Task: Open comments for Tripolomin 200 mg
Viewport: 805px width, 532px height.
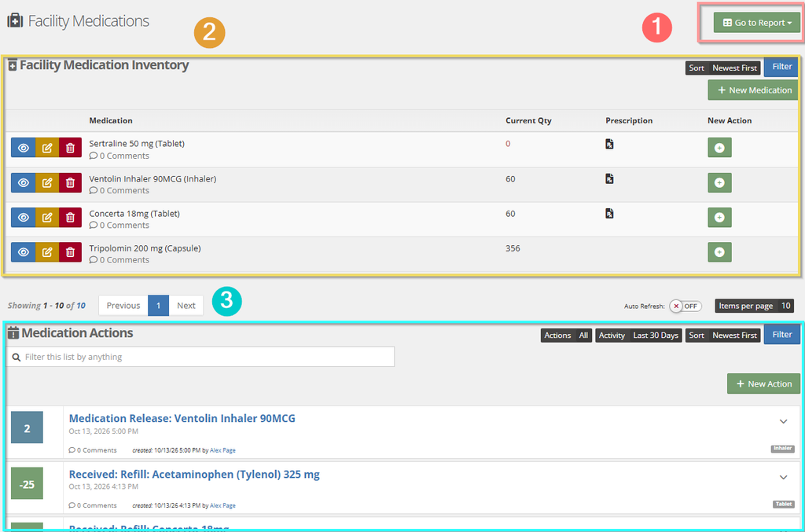Action: point(119,260)
